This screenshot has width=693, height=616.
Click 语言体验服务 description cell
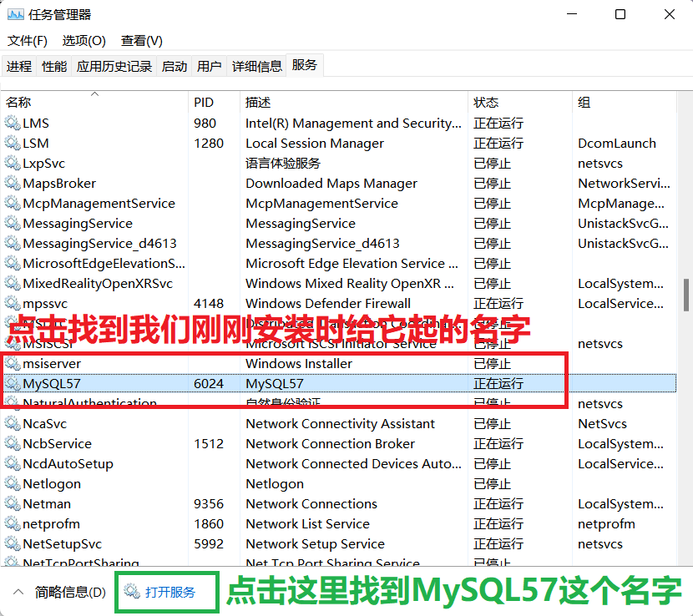[x=283, y=163]
